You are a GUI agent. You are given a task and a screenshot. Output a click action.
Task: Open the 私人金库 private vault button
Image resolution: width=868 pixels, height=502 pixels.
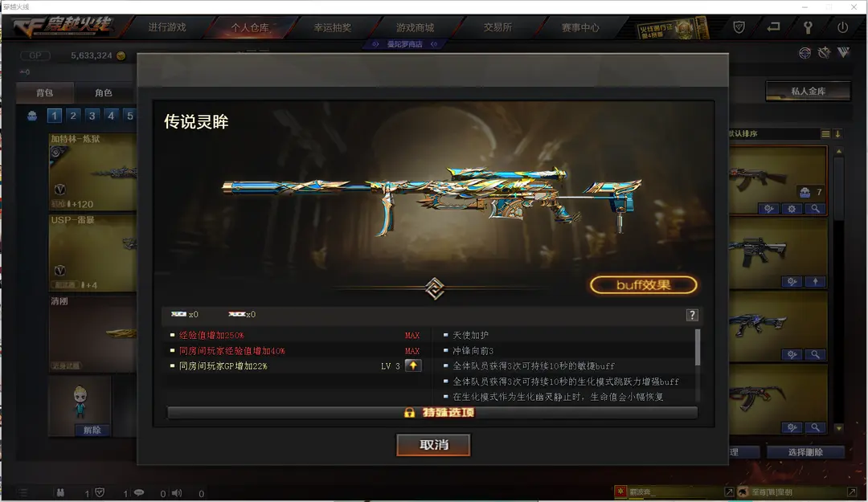coord(809,92)
